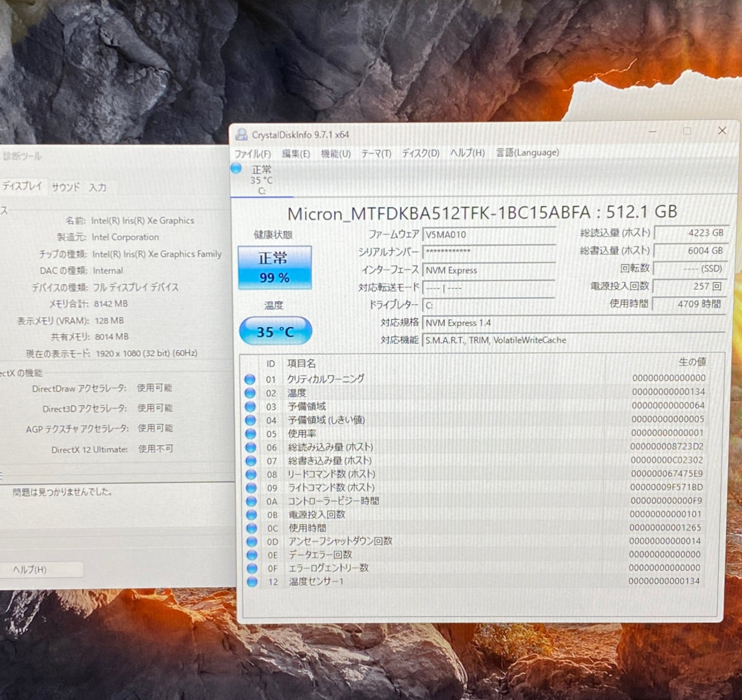The image size is (742, 700).
Task: Click raw value 00000000C02302 in row 07
Action: 667,460
